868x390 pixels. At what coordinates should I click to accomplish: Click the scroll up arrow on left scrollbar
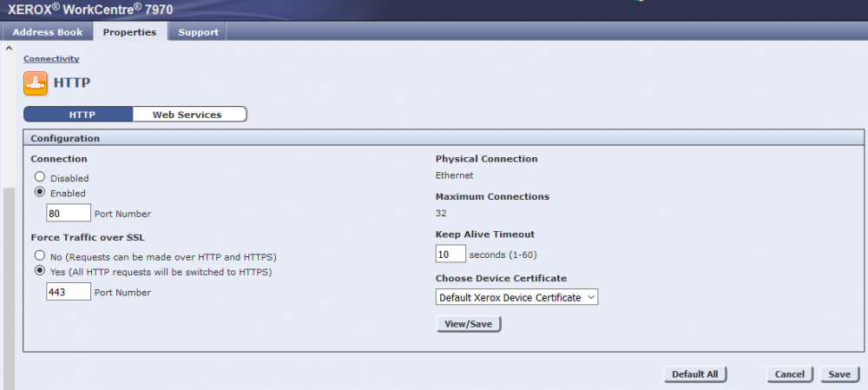coord(9,47)
